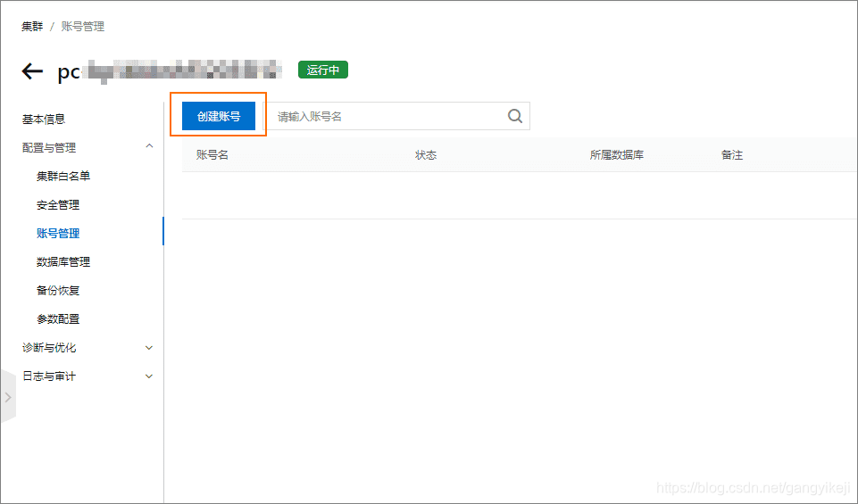
Task: Click the 运行中 status badge
Action: pyautogui.click(x=323, y=70)
